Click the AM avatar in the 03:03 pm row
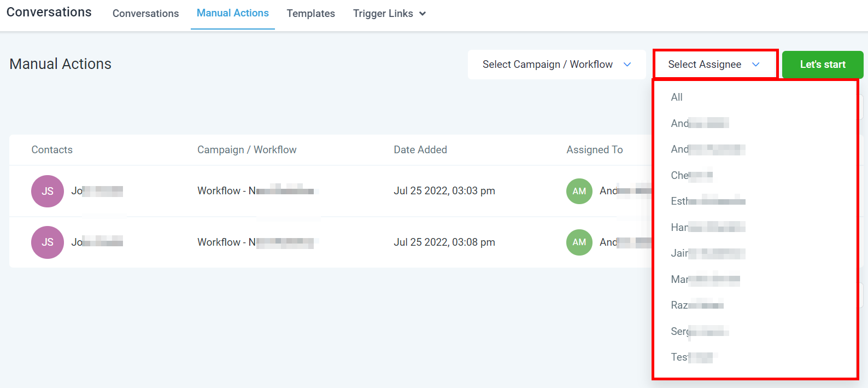Image resolution: width=868 pixels, height=388 pixels. tap(579, 191)
